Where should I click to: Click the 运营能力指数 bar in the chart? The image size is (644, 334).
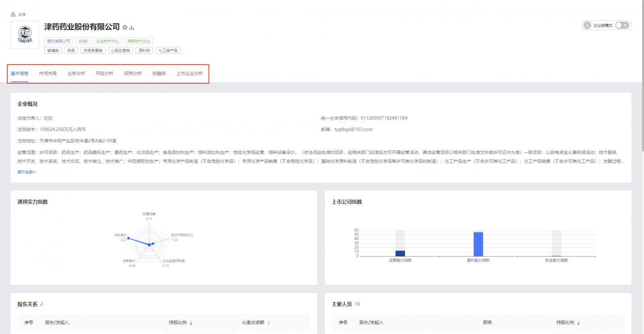[x=400, y=253]
